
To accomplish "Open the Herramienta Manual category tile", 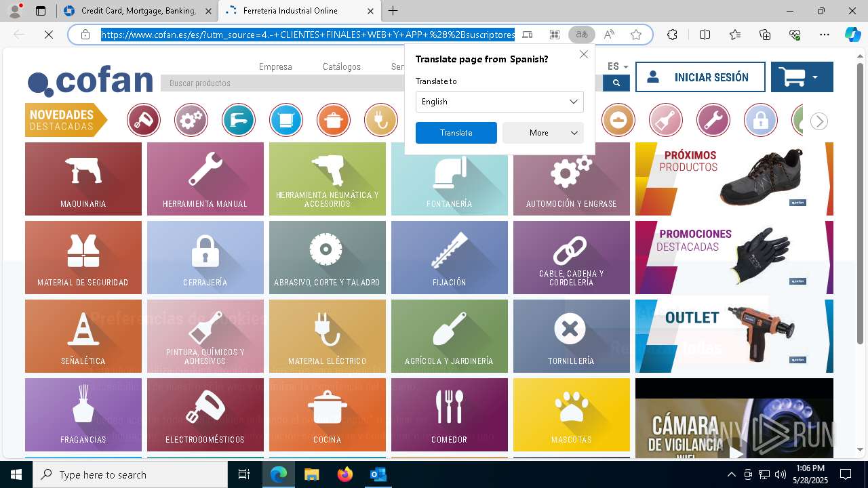I will tap(205, 179).
